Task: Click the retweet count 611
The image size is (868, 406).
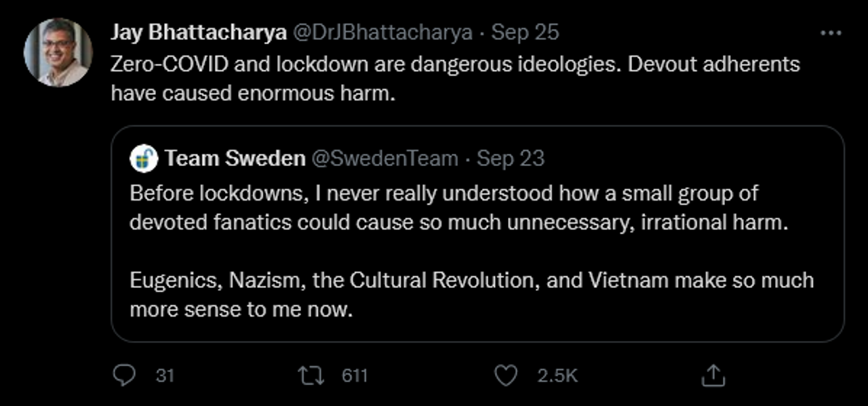Action: 354,375
